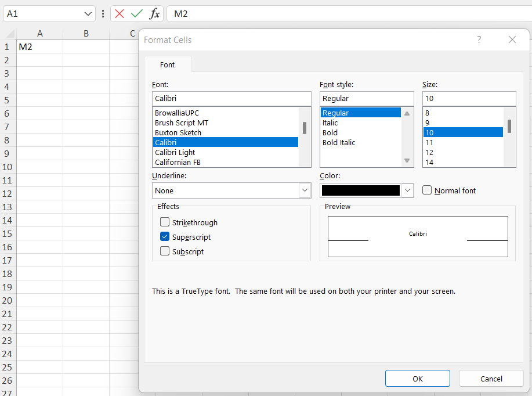Select column A header
Screen dimensions: 532x396
tap(39, 34)
